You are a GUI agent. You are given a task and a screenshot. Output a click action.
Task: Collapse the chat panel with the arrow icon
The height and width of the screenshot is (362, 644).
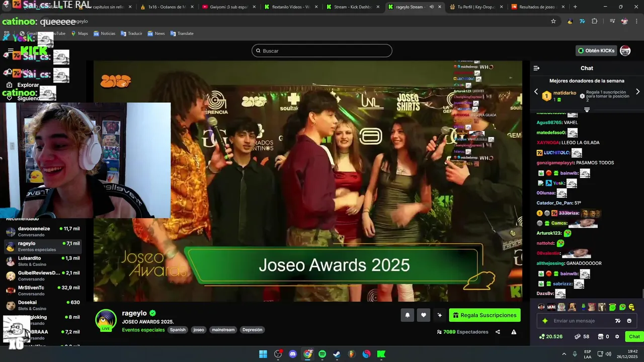[x=536, y=68]
